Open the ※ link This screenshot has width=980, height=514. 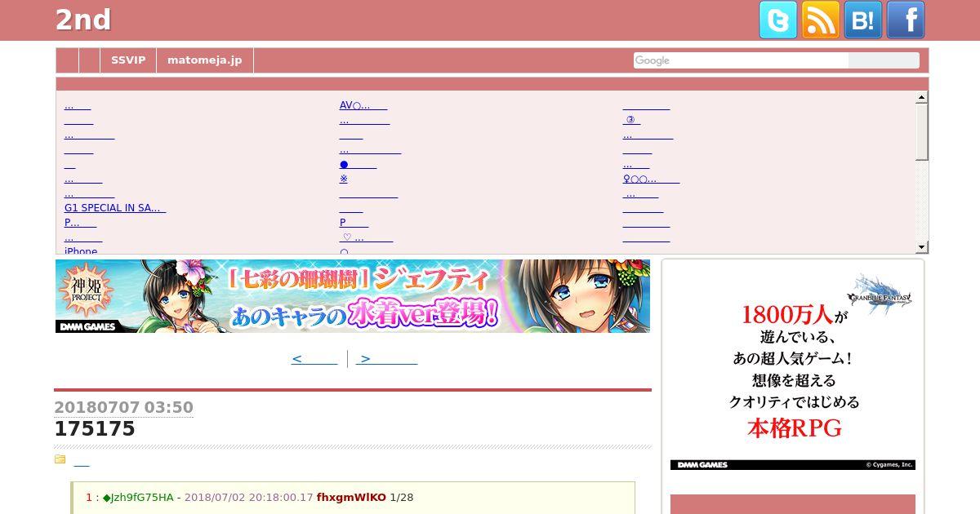[344, 179]
